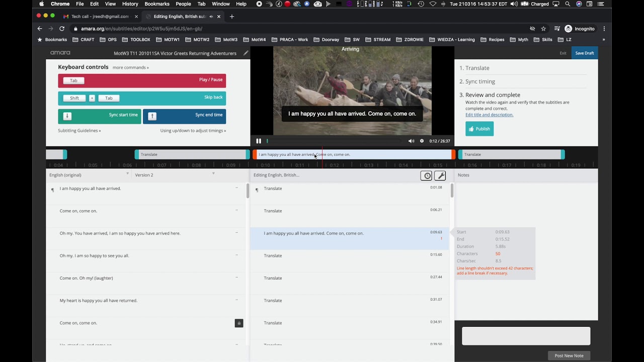The width and height of the screenshot is (644, 362).
Task: Click the lock icon on Come on row
Action: [x=239, y=323]
